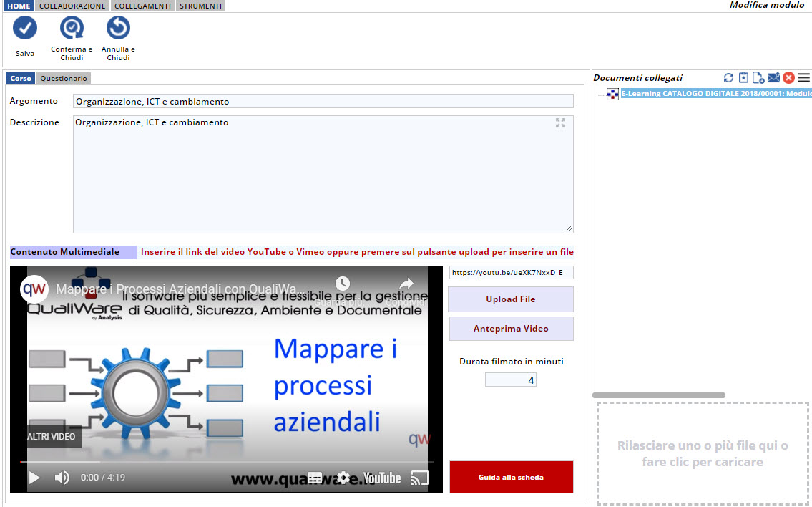The width and height of the screenshot is (812, 507).
Task: Click the Durata filmato in minuti field
Action: 510,380
